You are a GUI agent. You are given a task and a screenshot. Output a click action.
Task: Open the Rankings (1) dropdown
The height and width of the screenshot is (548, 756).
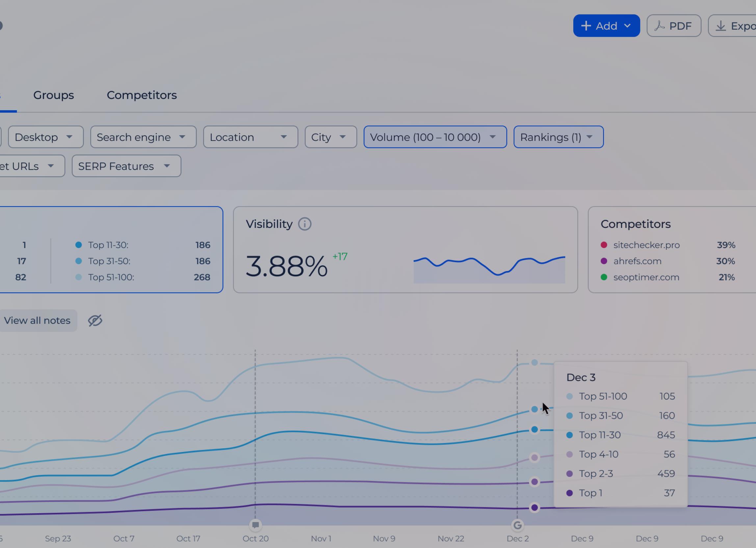tap(558, 137)
